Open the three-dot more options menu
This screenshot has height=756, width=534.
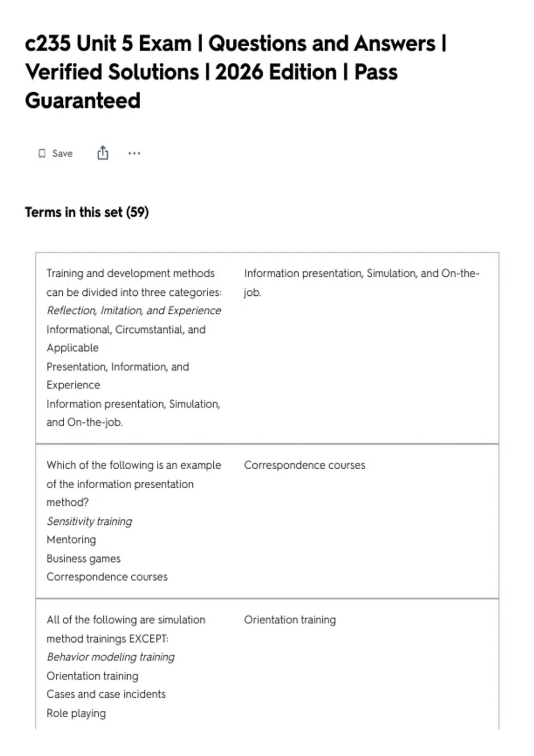pos(134,153)
